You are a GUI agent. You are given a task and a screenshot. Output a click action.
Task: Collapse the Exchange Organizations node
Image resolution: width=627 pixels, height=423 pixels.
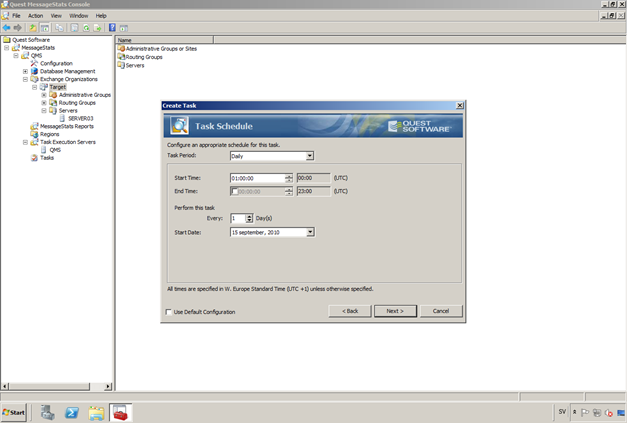[25, 79]
